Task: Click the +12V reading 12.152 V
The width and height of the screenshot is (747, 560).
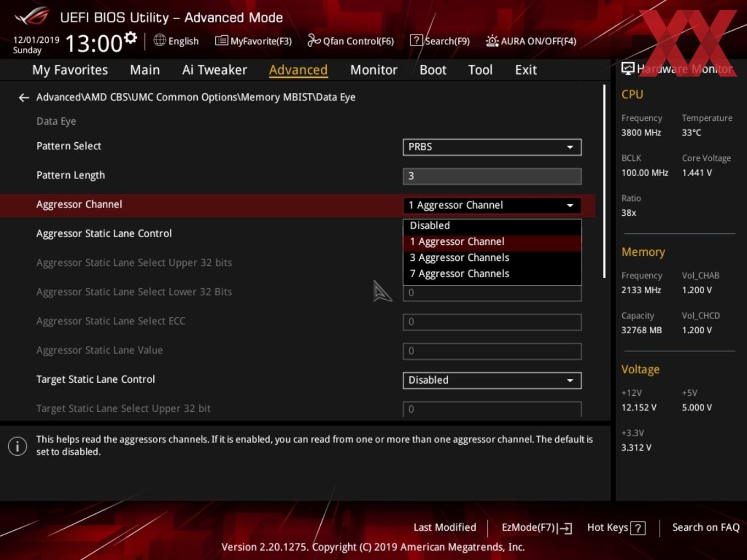Action: tap(639, 407)
